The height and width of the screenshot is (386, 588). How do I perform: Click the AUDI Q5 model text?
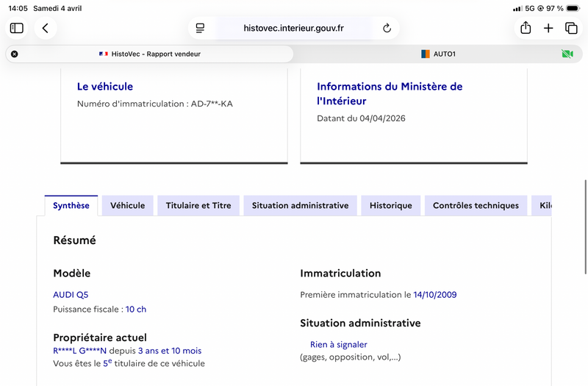point(71,295)
